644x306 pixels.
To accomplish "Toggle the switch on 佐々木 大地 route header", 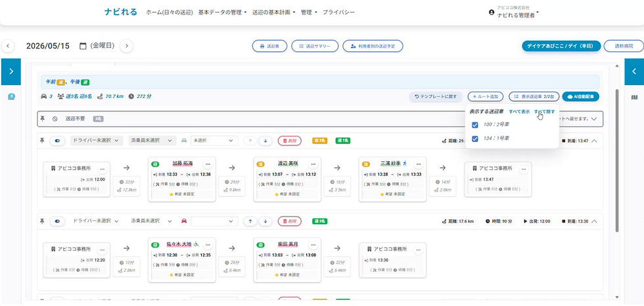I will 57,221.
